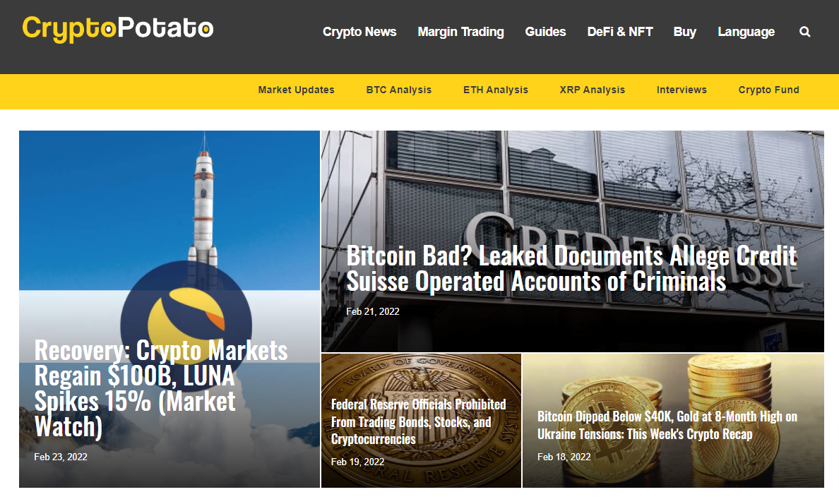Image resolution: width=839 pixels, height=504 pixels.
Task: Click the CryptoPotato logo
Action: (118, 29)
